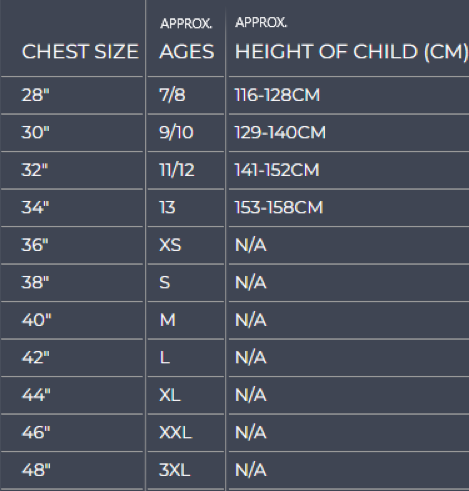This screenshot has height=491, width=469.
Task: Click the HEIGHT OF CHILD (CM) header
Action: click(351, 52)
